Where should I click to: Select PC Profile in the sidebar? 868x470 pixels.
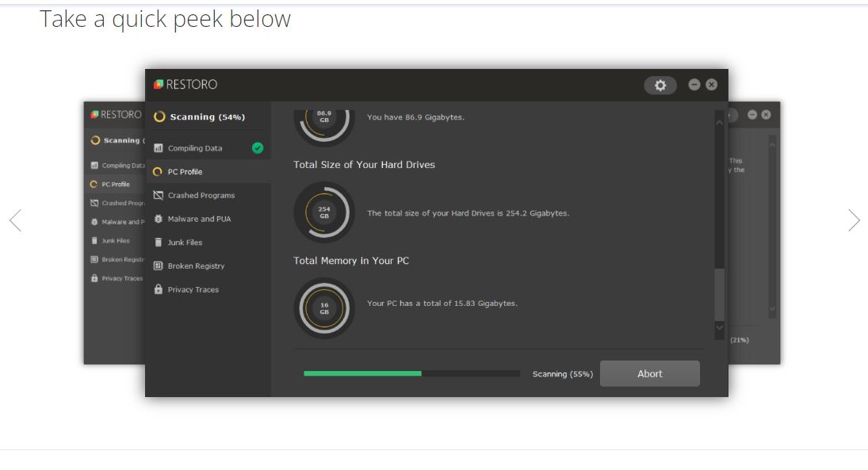pos(208,172)
